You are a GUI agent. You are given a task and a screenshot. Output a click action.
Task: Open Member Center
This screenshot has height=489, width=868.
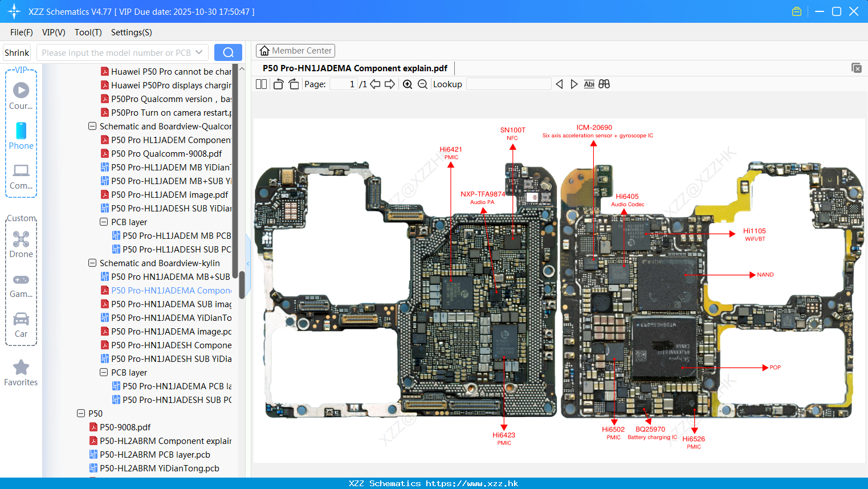295,51
